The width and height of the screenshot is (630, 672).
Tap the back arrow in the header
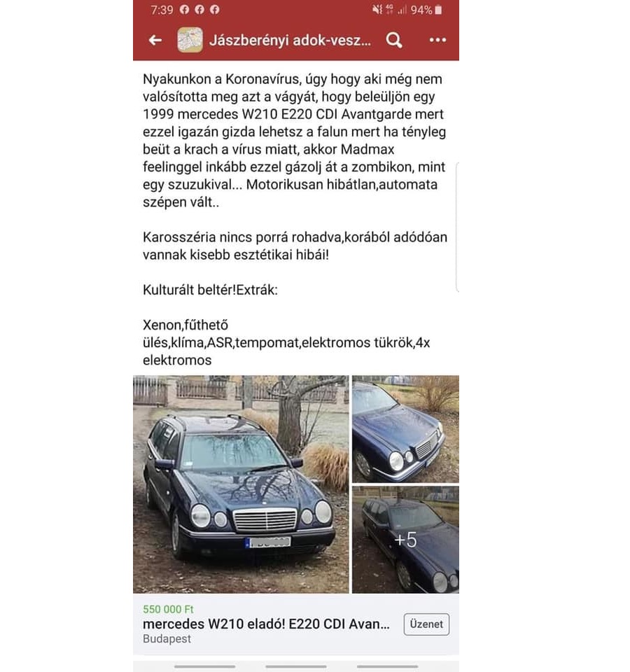(x=155, y=41)
